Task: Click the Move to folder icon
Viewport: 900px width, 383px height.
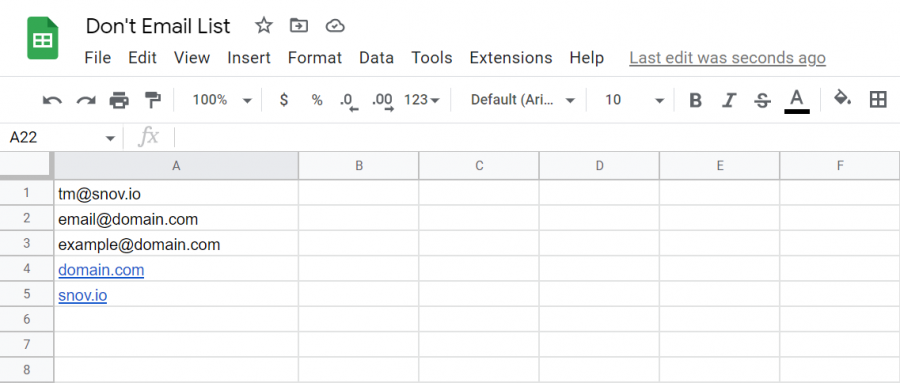Action: pos(298,26)
